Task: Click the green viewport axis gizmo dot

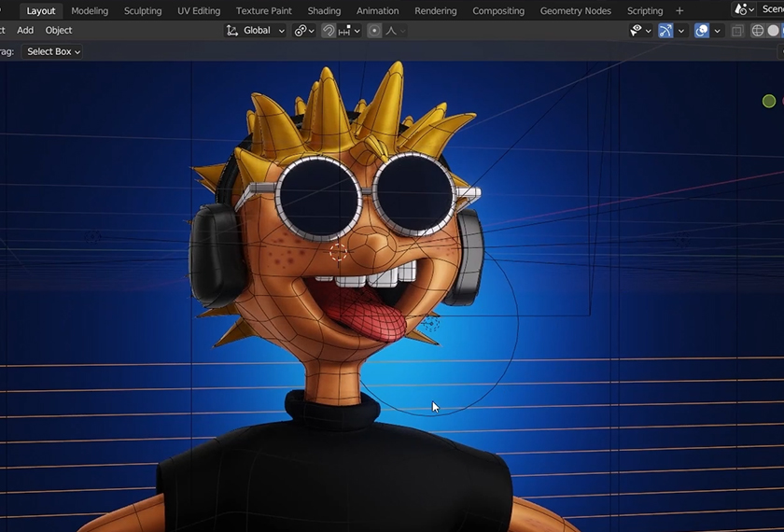Action: click(768, 101)
